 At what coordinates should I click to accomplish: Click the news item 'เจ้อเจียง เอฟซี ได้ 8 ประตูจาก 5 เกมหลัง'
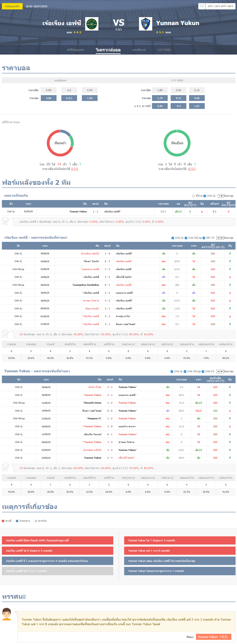tap(58, 551)
